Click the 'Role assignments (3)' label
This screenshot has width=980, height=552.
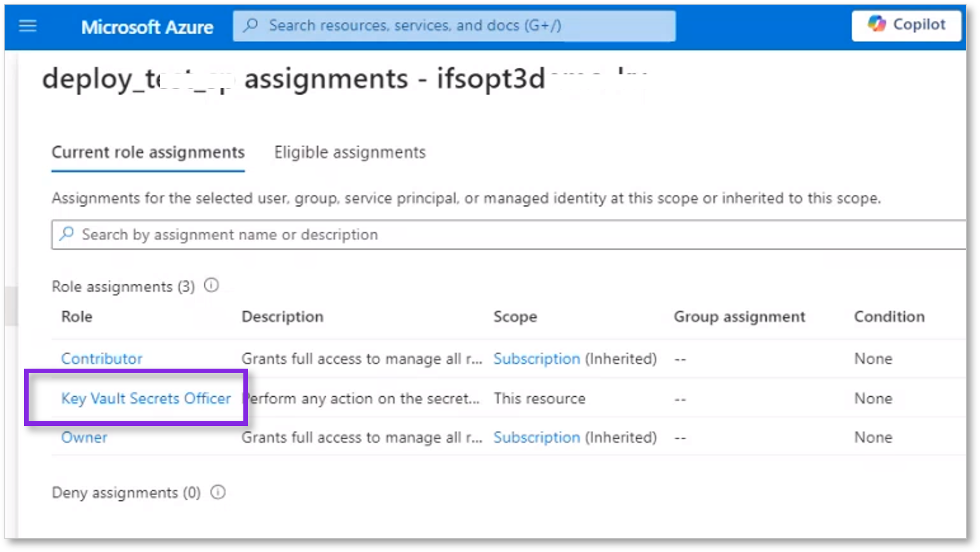click(123, 286)
